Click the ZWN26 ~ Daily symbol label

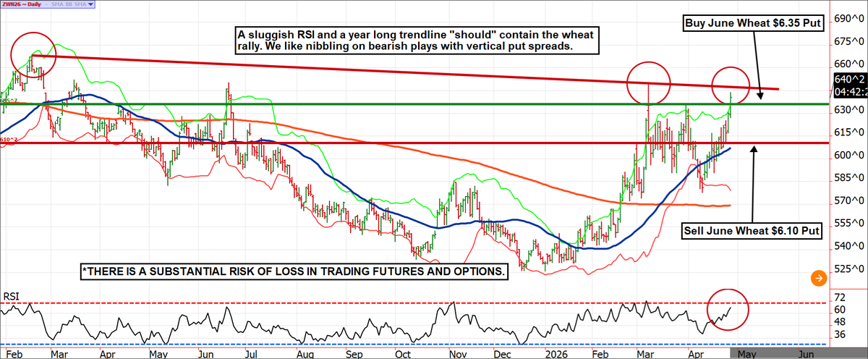[x=23, y=4]
